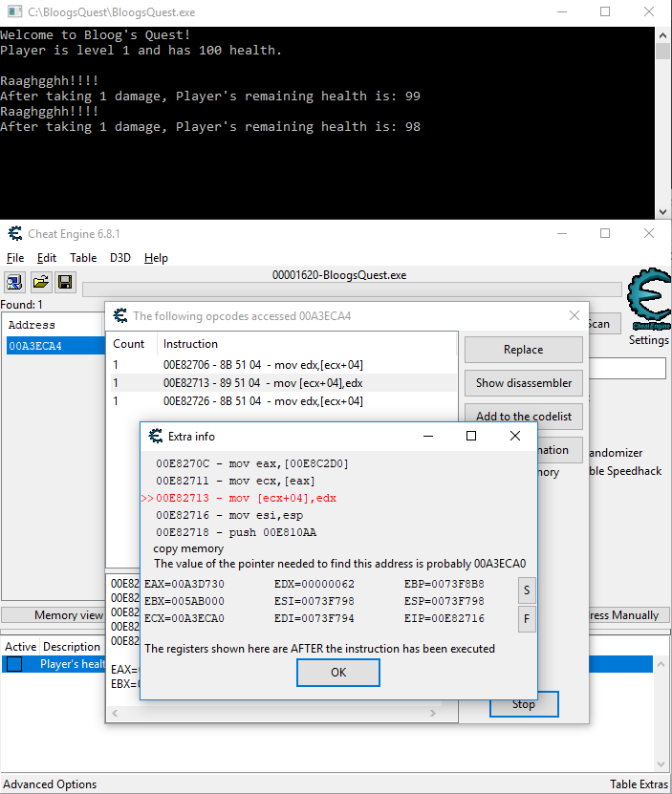Click the Replace button

tap(524, 350)
